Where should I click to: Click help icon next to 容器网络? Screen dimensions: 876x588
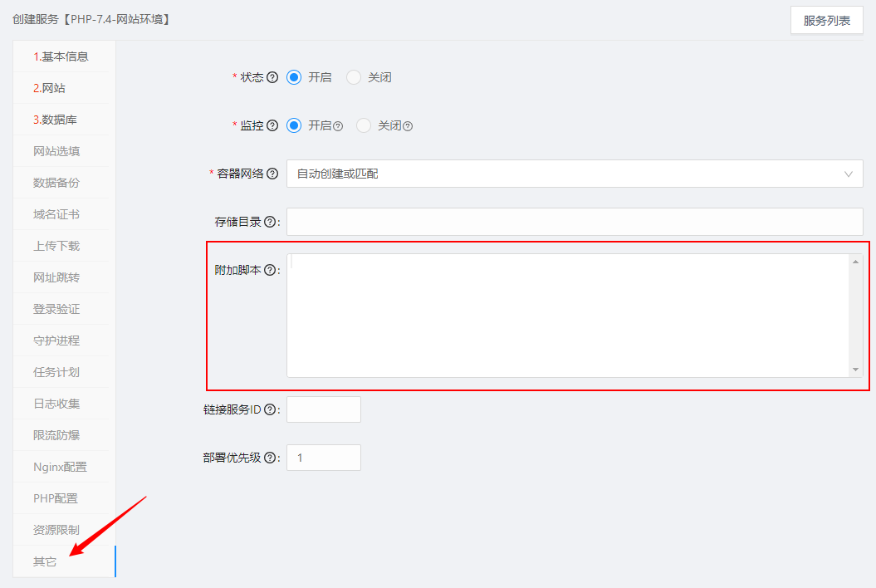(272, 174)
